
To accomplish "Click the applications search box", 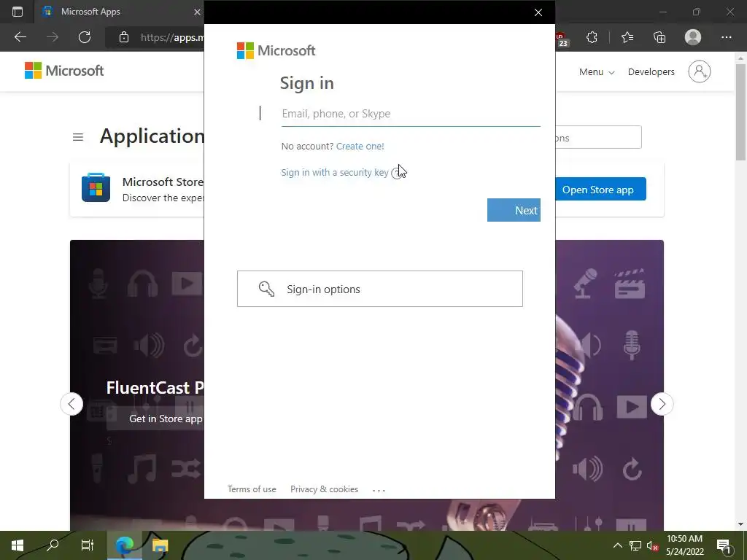I will click(598, 138).
